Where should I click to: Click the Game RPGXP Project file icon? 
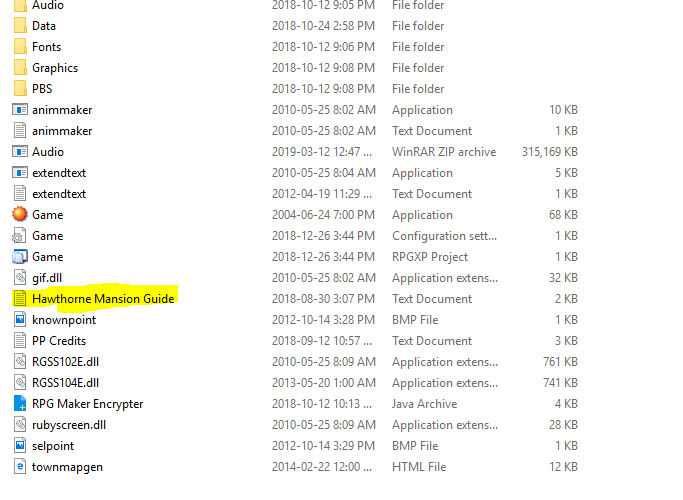pos(20,257)
